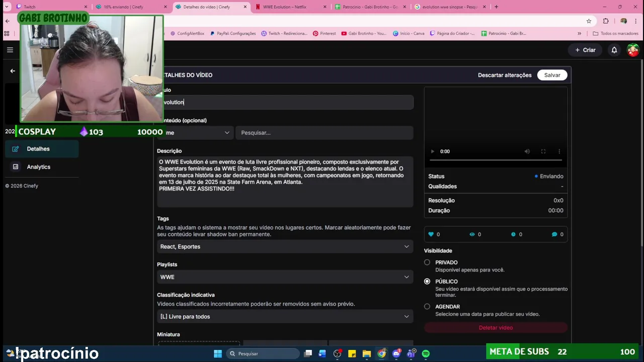Viewport: 644px width, 362px height.
Task: Click Salvar to save changes
Action: tap(552, 75)
